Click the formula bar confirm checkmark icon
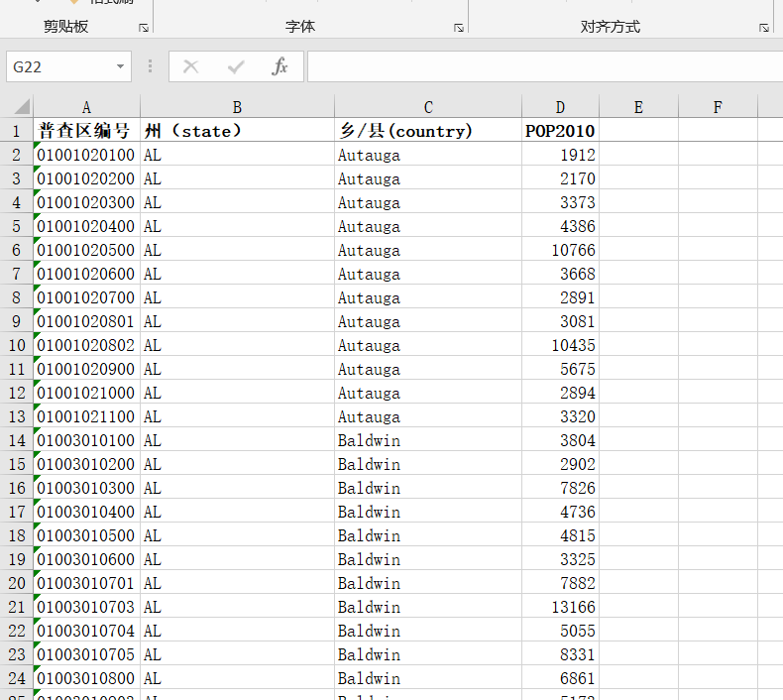 coord(236,66)
